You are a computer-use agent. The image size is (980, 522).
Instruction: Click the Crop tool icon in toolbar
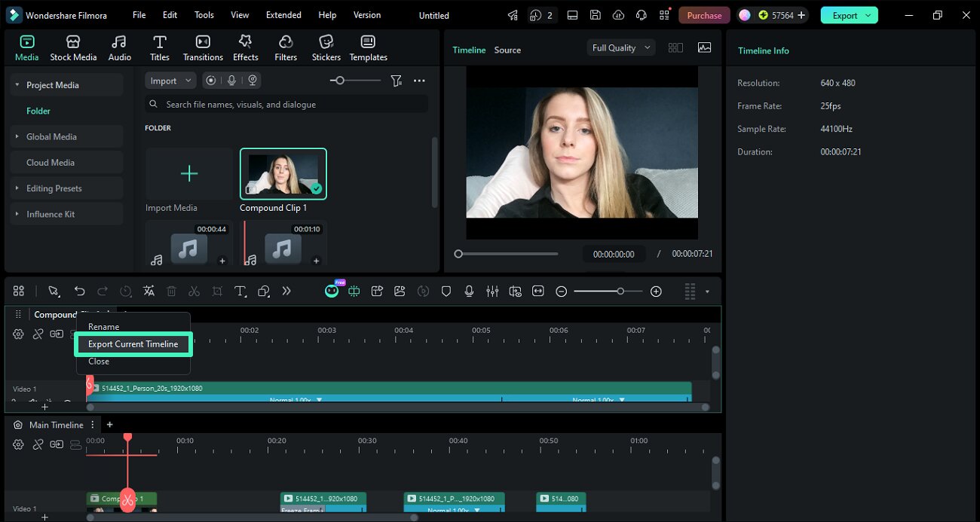click(217, 291)
